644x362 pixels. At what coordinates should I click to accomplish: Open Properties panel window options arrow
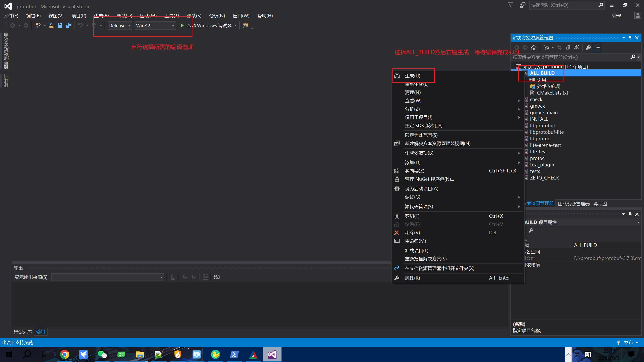624,214
